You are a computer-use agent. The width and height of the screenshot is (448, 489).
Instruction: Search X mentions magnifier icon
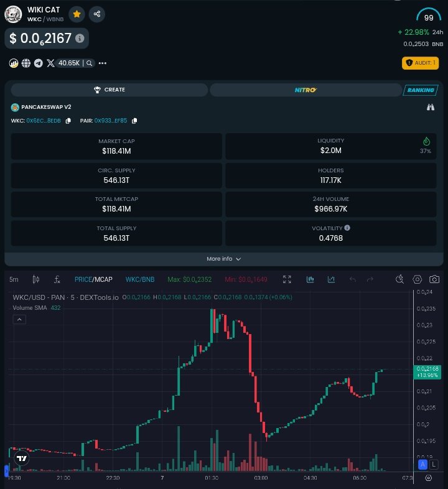(89, 63)
